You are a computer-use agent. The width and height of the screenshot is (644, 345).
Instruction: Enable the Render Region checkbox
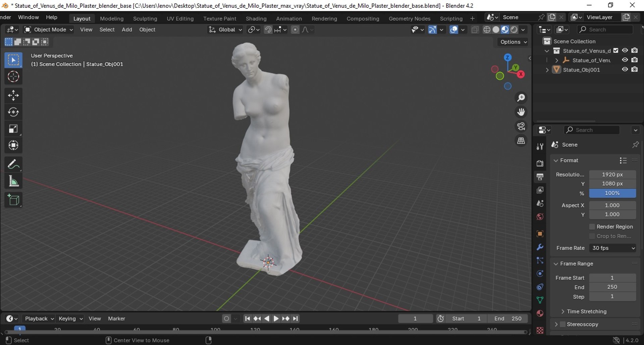592,227
